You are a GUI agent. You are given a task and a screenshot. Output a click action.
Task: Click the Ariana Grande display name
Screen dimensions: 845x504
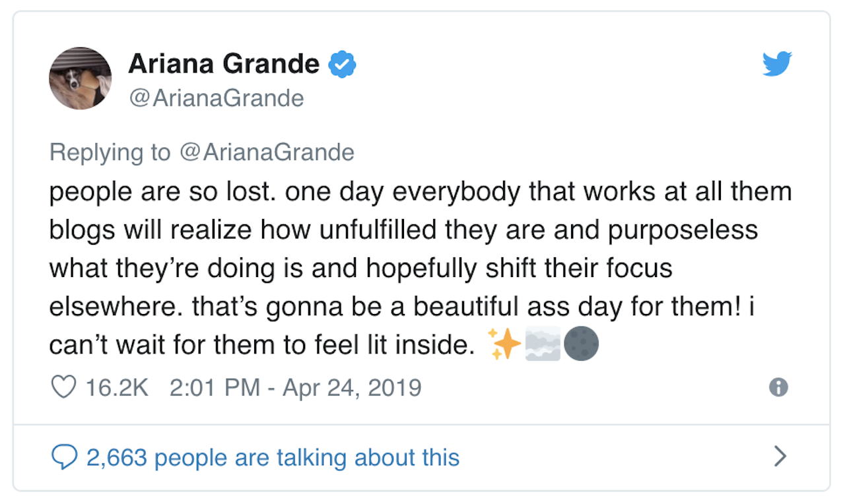[x=224, y=64]
